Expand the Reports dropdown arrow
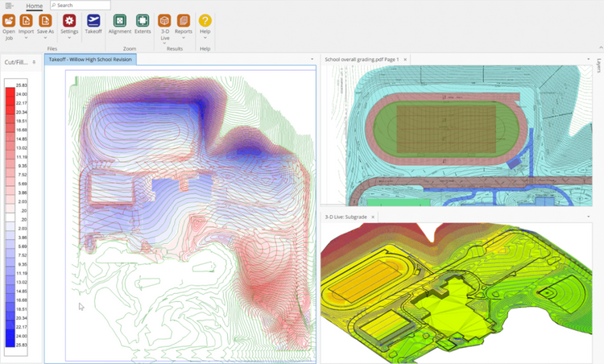The image size is (604, 364). tap(184, 38)
